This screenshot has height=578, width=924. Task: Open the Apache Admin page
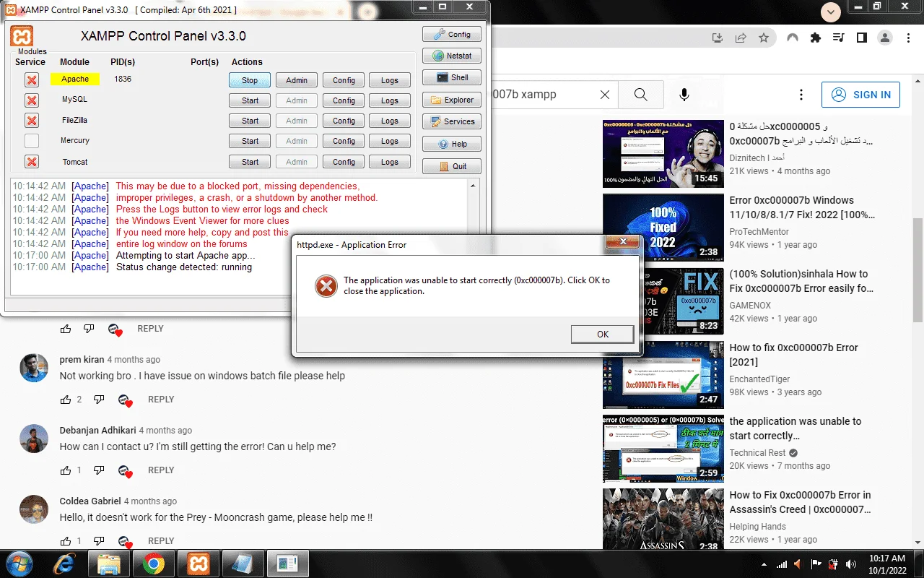pos(297,80)
